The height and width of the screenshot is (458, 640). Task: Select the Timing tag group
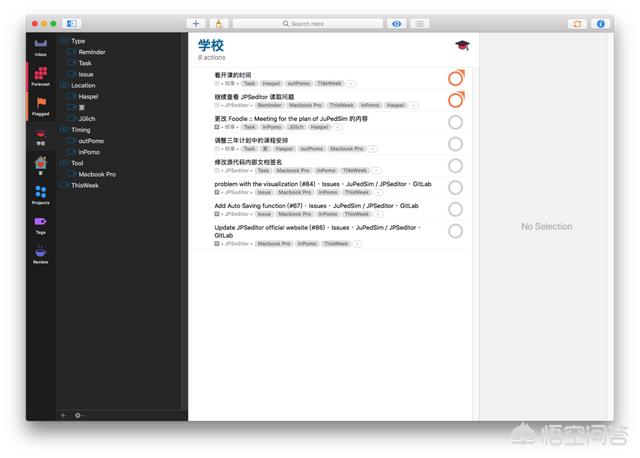click(80, 130)
